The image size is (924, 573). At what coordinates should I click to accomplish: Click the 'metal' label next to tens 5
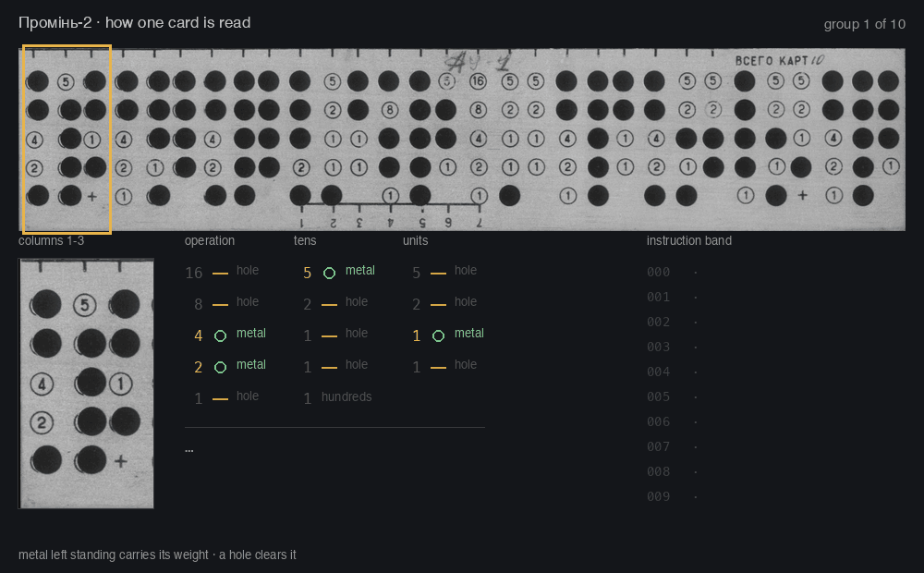(360, 270)
